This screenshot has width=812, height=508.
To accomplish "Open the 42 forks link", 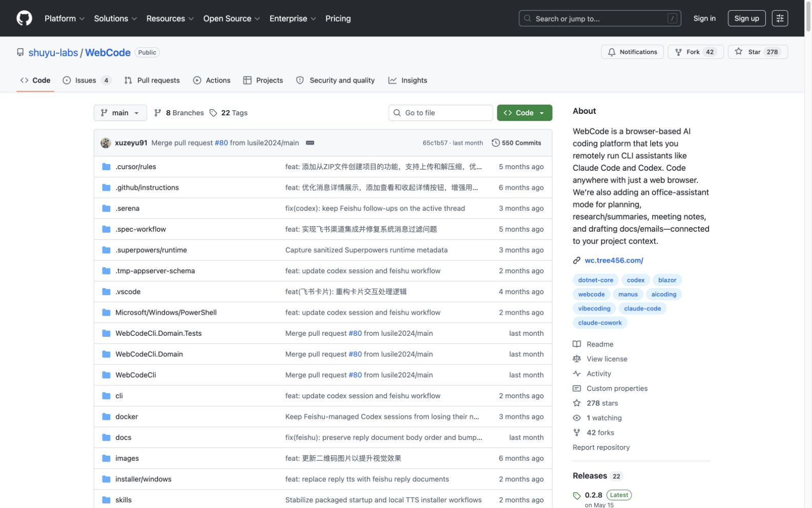I will [x=593, y=433].
